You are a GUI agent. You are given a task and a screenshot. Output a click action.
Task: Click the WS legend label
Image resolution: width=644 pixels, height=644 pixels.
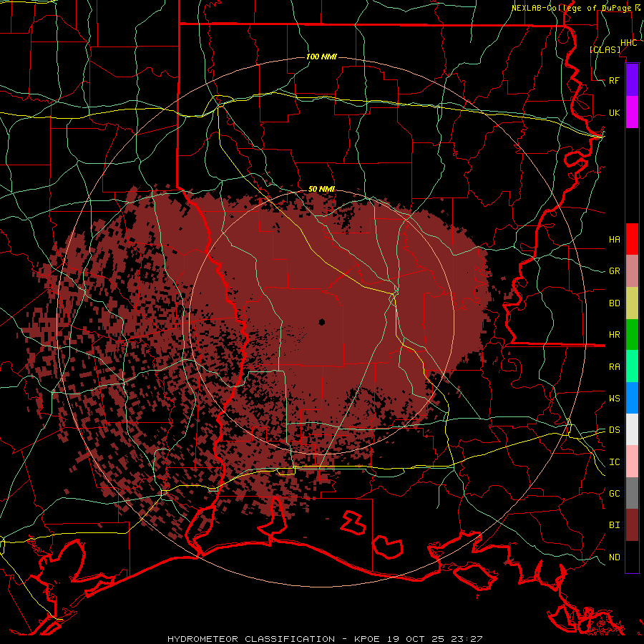point(615,398)
